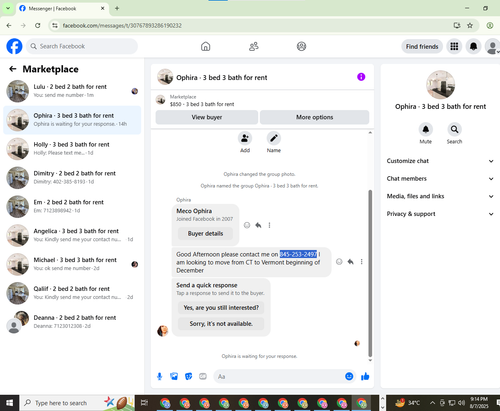Open the taskbar clock and date
500x411 pixels.
(479, 403)
